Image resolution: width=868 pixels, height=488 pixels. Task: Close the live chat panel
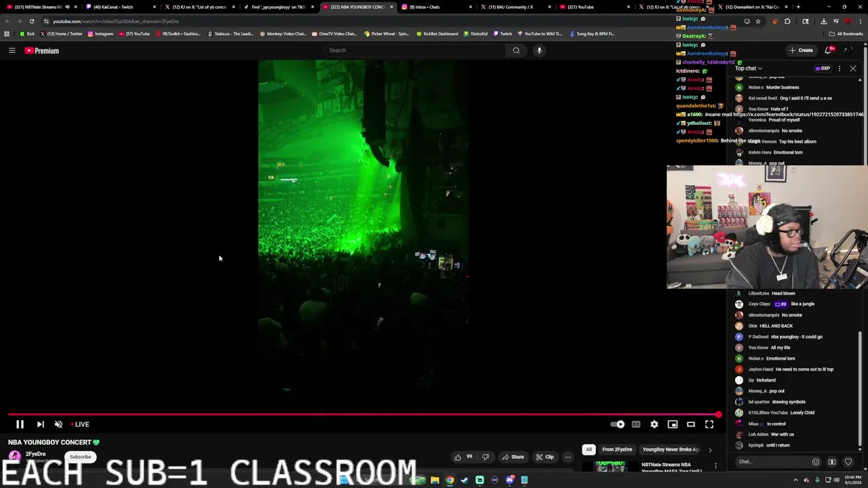853,68
